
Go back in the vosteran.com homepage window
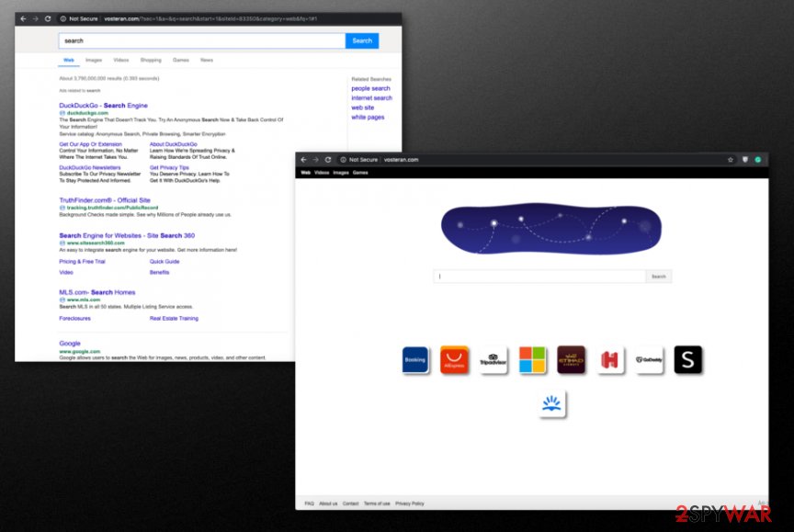pos(304,160)
